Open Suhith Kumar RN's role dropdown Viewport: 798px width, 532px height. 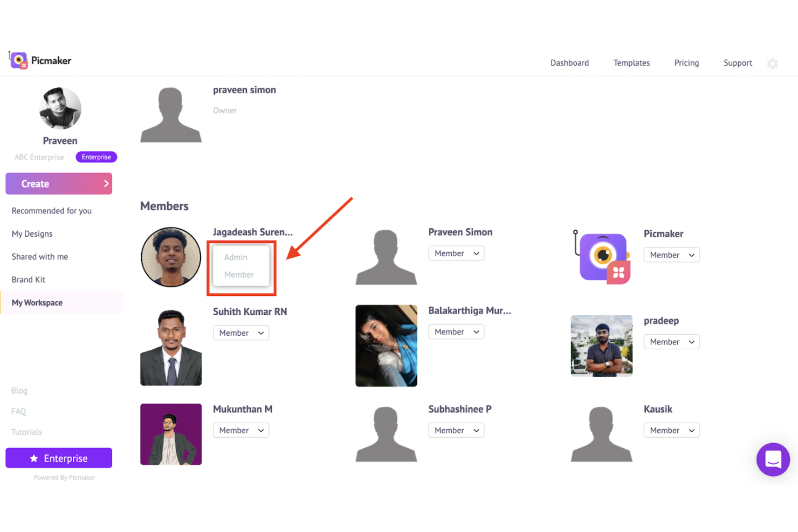pos(241,333)
